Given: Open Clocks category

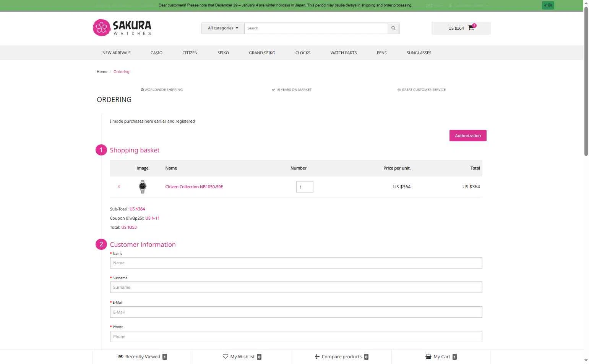Looking at the screenshot, I should click(303, 53).
